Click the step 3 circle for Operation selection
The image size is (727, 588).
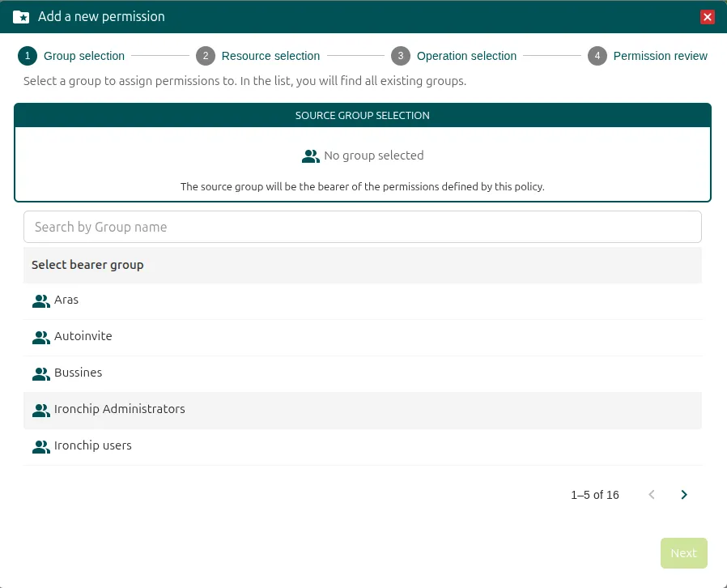pyautogui.click(x=401, y=56)
